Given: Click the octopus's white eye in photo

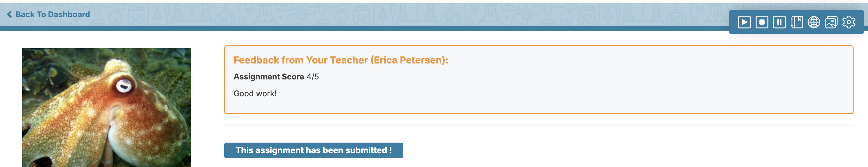Looking at the screenshot, I should [x=124, y=86].
